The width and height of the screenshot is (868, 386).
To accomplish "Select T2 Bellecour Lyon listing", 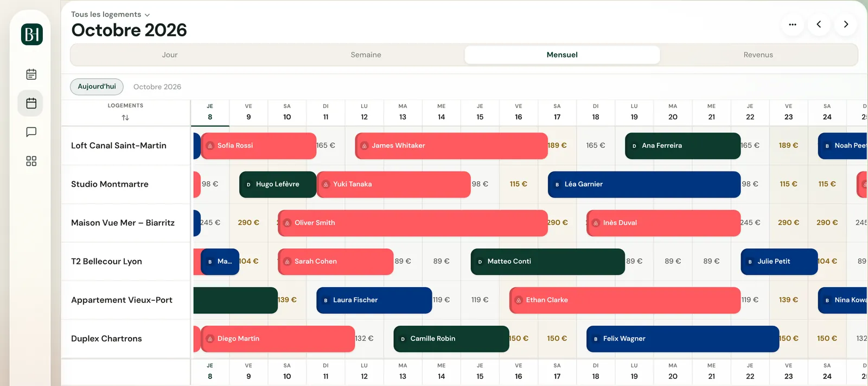I will 106,262.
